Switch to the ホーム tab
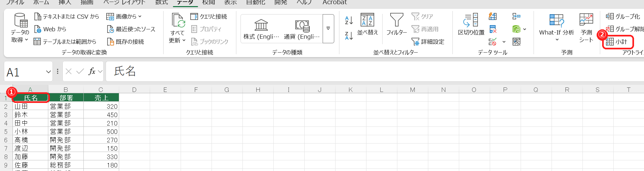The image size is (644, 171). click(41, 2)
